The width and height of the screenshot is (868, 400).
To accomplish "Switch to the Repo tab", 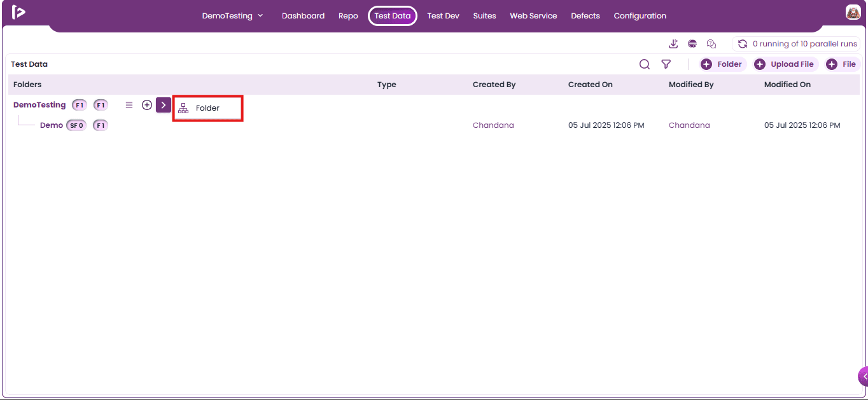I will [348, 16].
